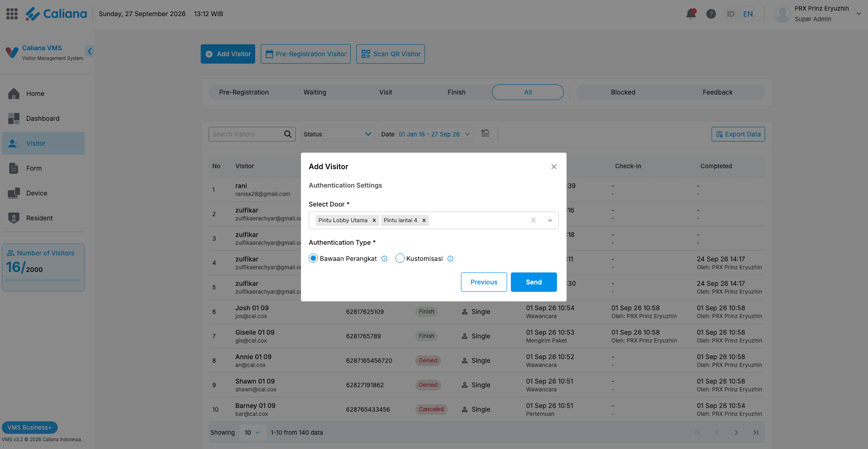The width and height of the screenshot is (868, 449).
Task: Change rows per page dropdown
Action: (252, 432)
